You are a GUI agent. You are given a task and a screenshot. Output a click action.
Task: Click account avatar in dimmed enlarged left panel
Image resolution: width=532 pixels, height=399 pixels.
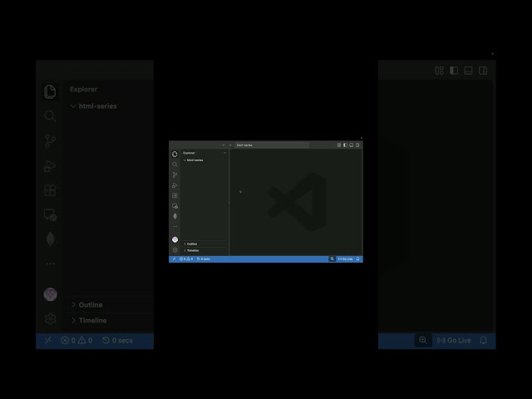point(50,294)
